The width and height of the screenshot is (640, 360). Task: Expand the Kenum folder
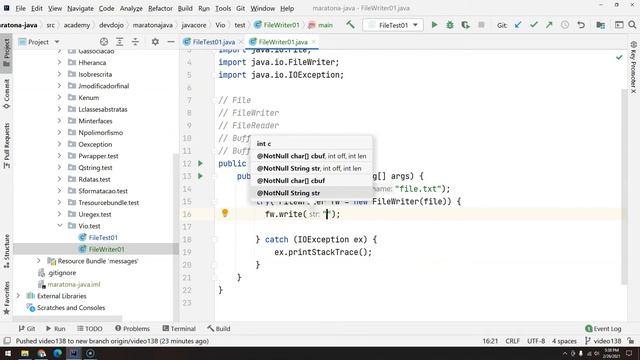click(x=60, y=98)
